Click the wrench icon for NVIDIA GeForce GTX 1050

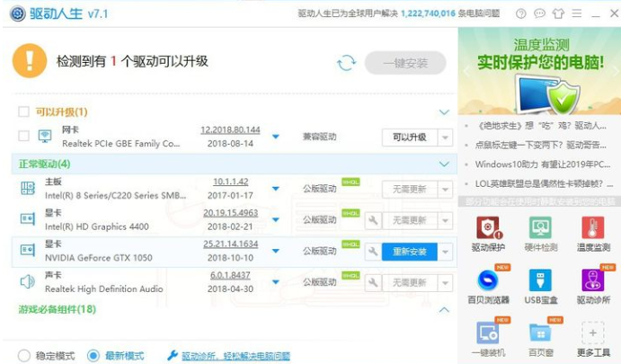372,252
